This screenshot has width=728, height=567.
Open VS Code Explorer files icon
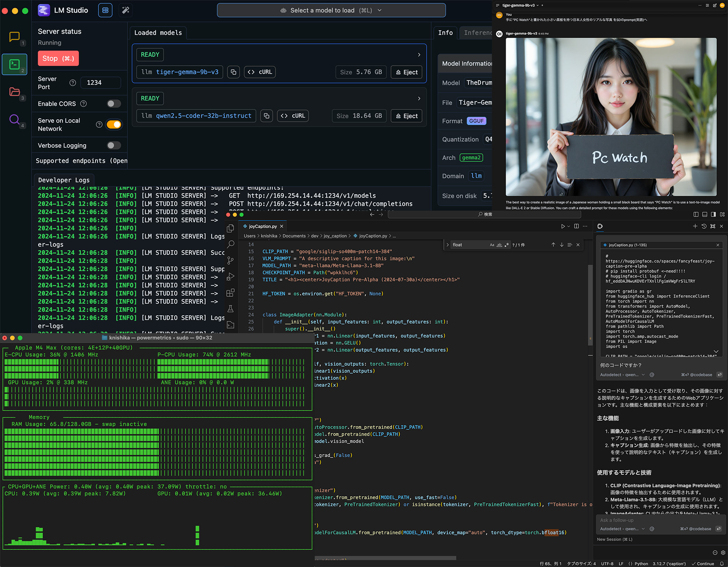[x=231, y=228]
